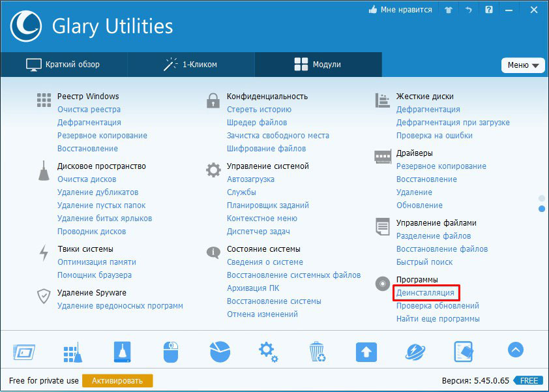Click the planet icon in bottom toolbar
This screenshot has height=392, width=549.
(x=415, y=352)
